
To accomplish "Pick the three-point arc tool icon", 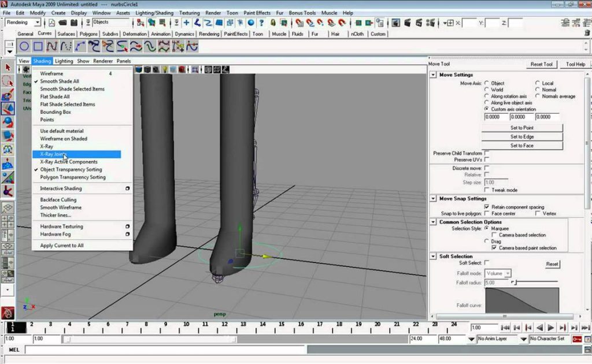I will pyautogui.click(x=80, y=46).
